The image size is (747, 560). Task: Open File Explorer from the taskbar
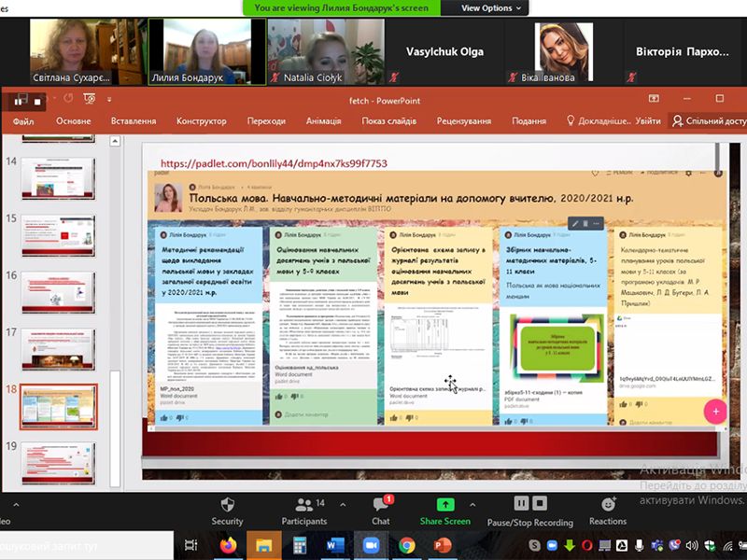pyautogui.click(x=263, y=545)
